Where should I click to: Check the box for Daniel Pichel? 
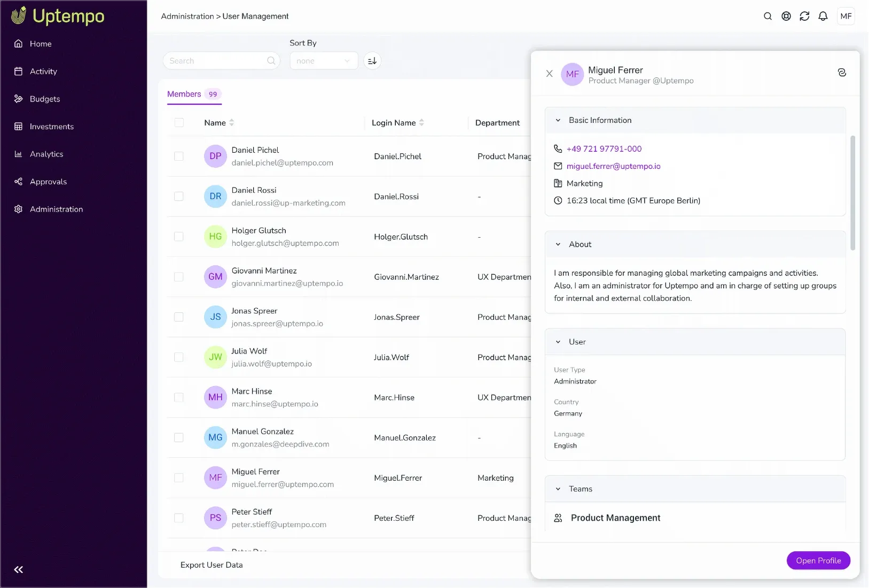point(179,156)
